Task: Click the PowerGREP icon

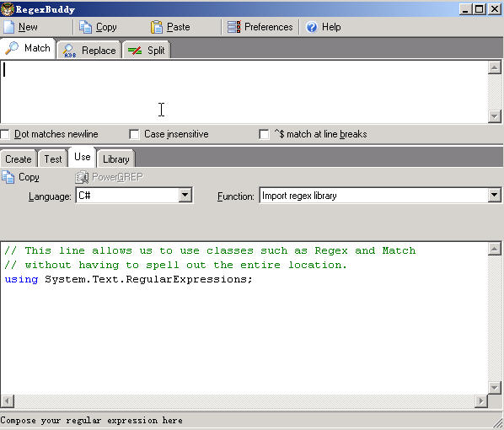Action: 82,177
